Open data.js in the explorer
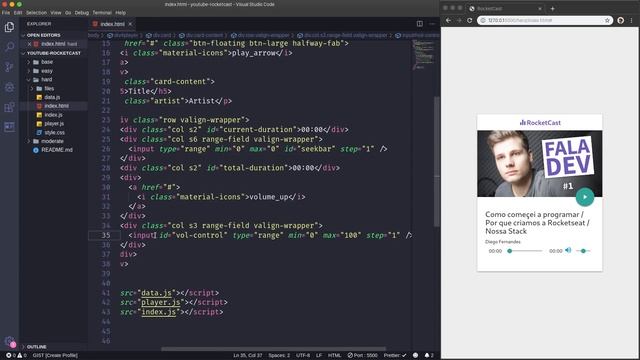Viewport: 640px width, 360px height. pyautogui.click(x=52, y=97)
